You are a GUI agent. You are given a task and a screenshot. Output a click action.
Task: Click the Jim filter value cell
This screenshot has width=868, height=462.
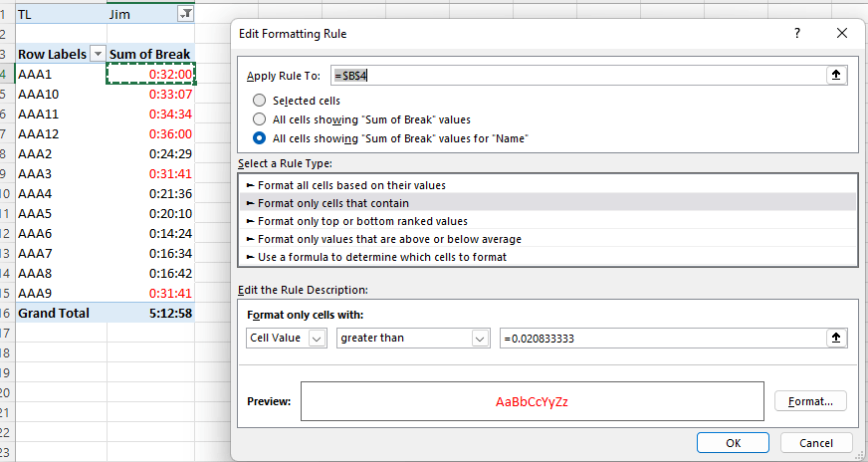[x=142, y=14]
